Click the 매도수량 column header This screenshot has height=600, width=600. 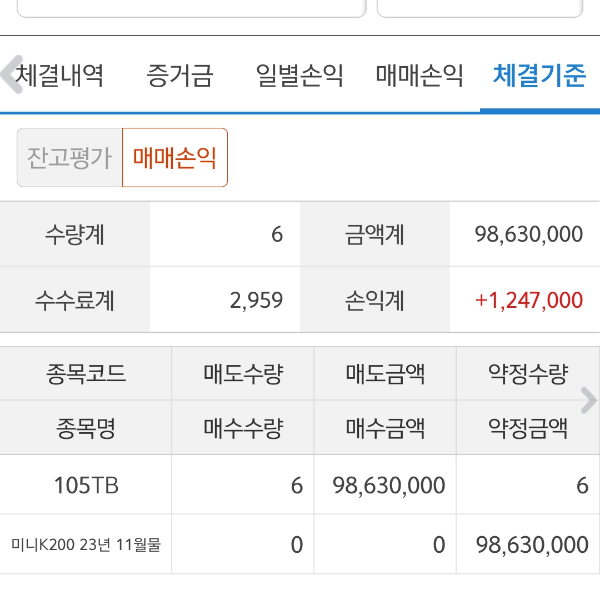243,375
